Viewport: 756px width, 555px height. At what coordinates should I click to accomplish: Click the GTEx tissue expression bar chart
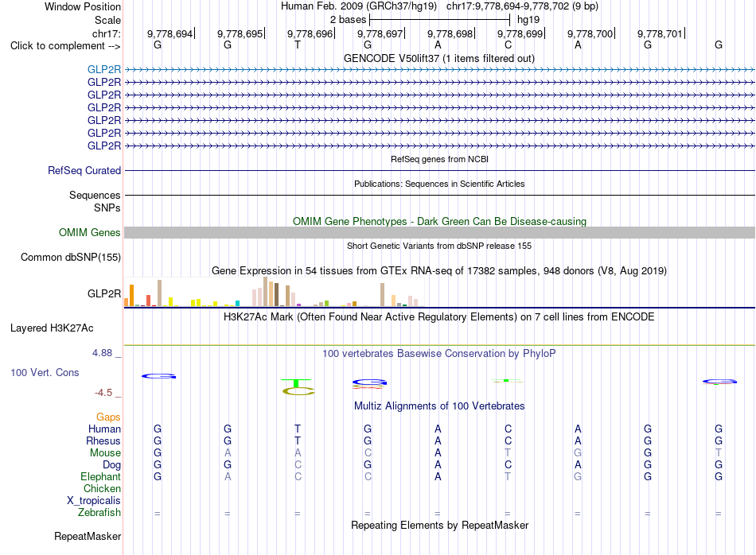click(x=274, y=292)
